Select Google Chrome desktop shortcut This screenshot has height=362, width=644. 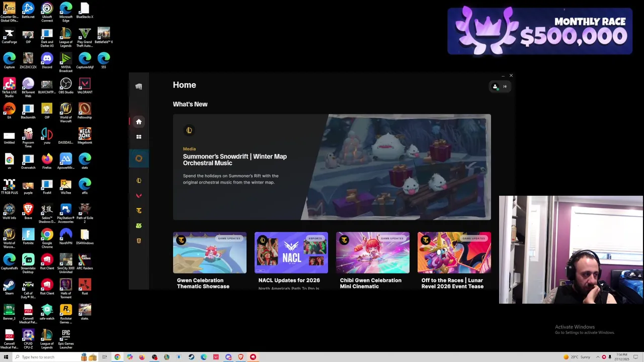pyautogui.click(x=47, y=238)
